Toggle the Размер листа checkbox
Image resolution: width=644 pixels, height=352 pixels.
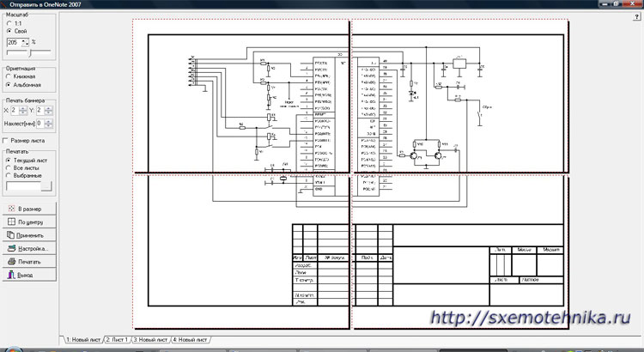[5, 141]
